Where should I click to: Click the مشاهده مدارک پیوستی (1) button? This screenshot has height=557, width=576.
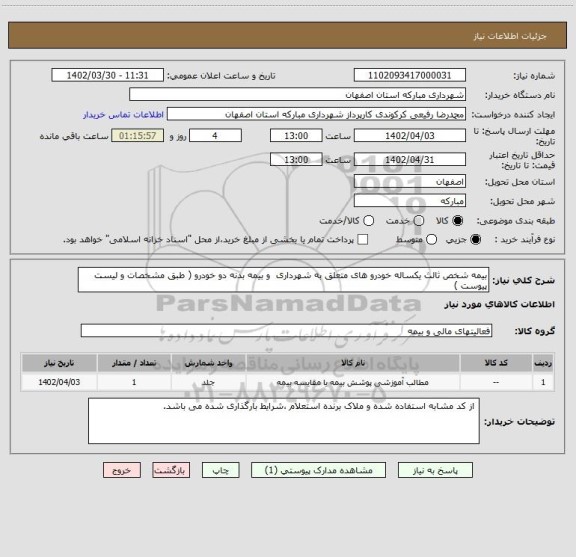tap(318, 470)
